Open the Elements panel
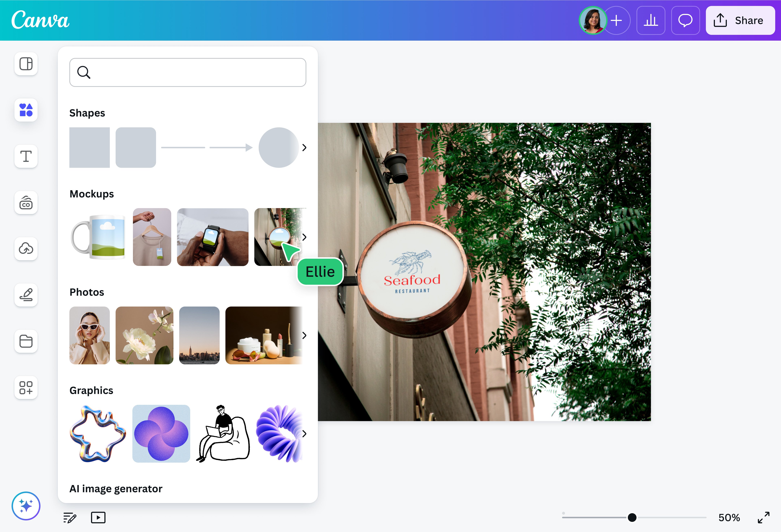The height and width of the screenshot is (532, 781). tap(26, 110)
